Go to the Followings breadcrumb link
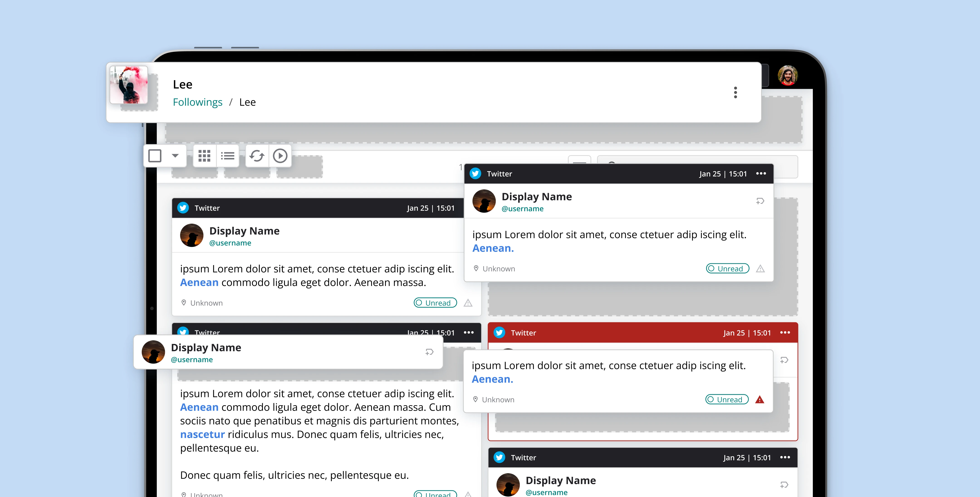This screenshot has height=497, width=980. [x=197, y=102]
